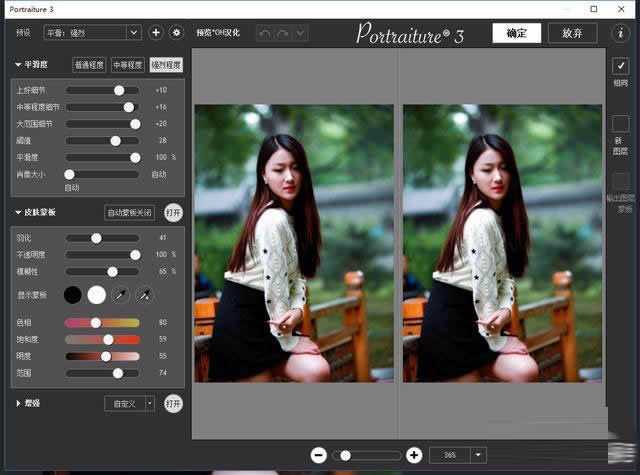Viewport: 640px width, 475px height.
Task: Toggle the skin mask 打开 switch
Action: click(x=174, y=212)
